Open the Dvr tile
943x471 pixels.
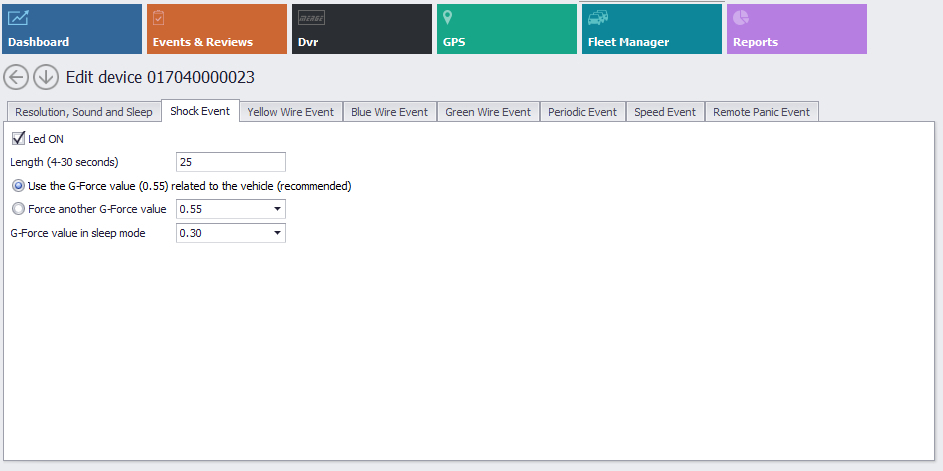click(x=361, y=29)
